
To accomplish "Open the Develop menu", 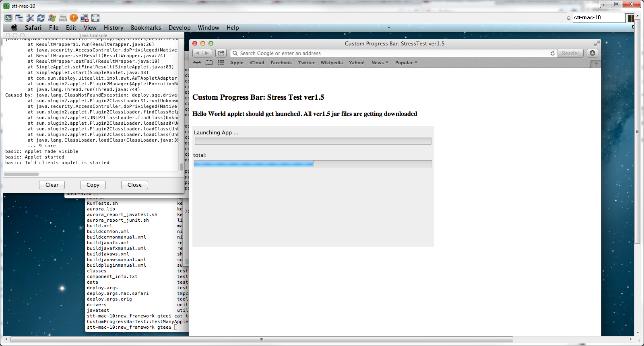I will [180, 28].
